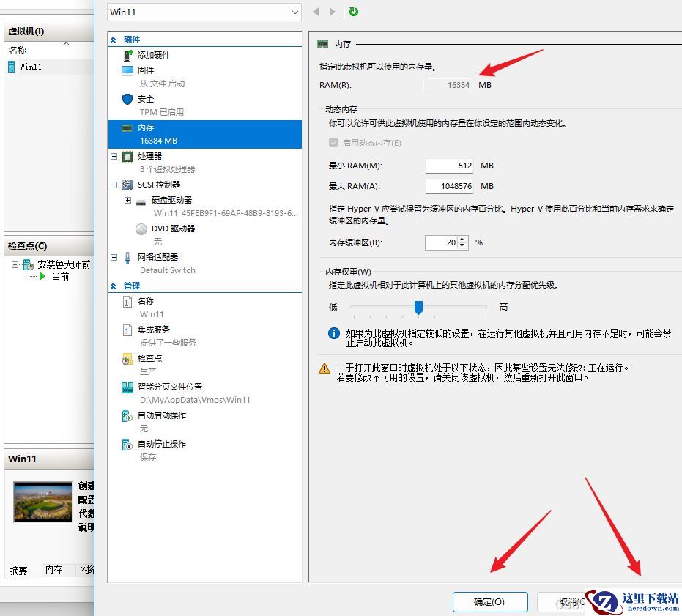Click the 检查点 checkpoint icon in settings

[127, 359]
